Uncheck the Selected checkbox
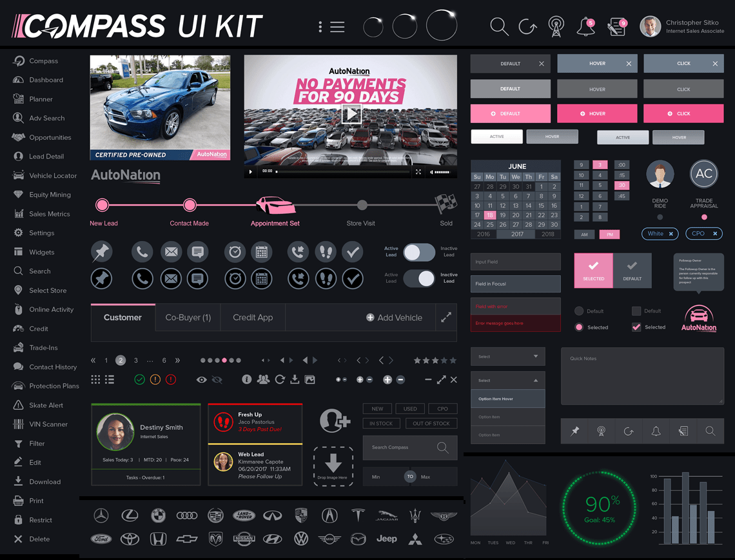 pos(636,327)
